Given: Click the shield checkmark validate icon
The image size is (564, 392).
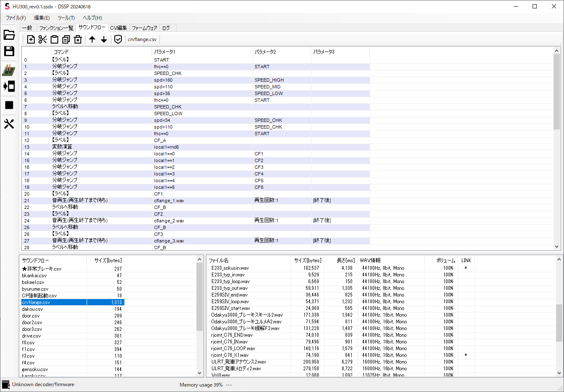Looking at the screenshot, I should pos(118,39).
